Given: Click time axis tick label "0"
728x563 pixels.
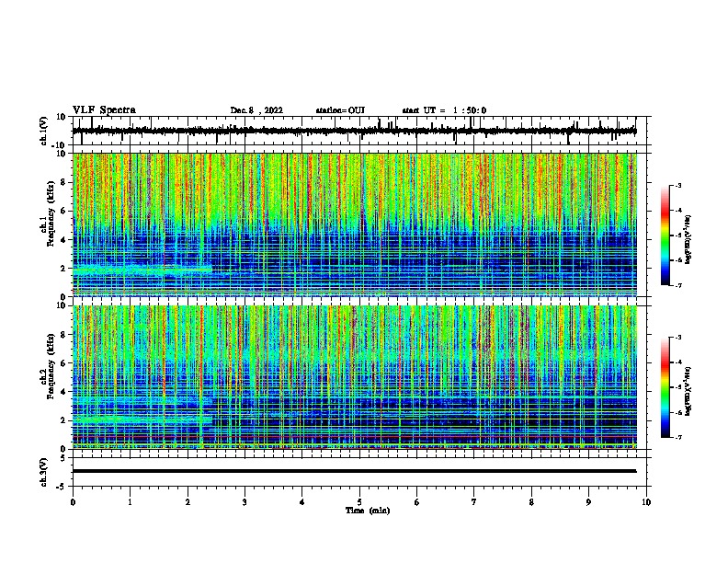Looking at the screenshot, I should pos(73,502).
